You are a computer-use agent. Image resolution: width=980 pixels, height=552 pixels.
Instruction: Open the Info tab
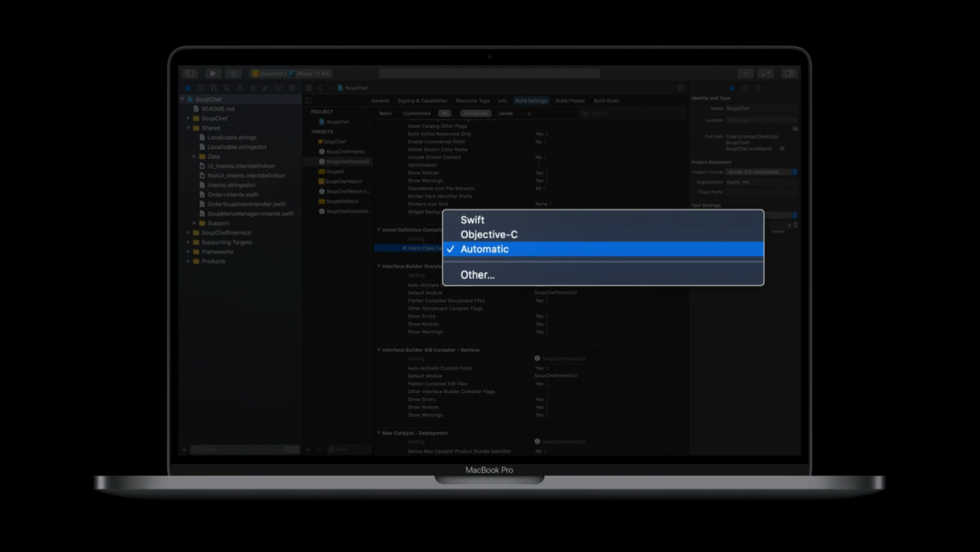tap(503, 101)
